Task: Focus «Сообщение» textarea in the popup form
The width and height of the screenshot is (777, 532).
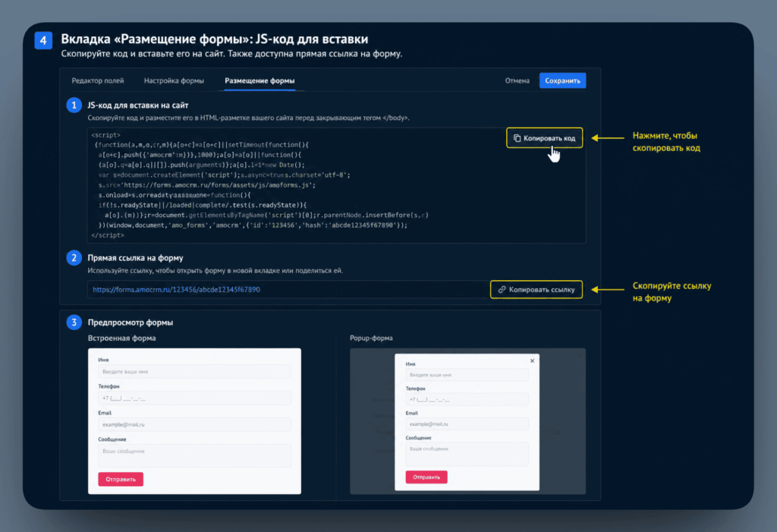Action: tap(467, 454)
